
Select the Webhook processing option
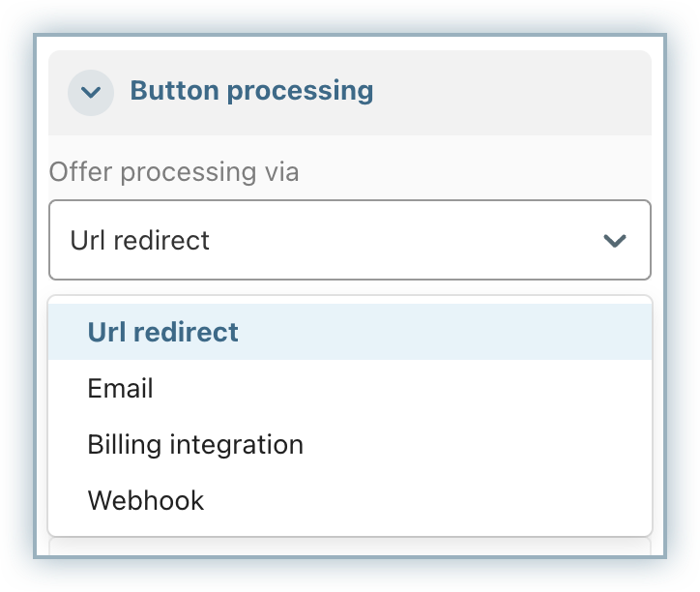pos(146,501)
